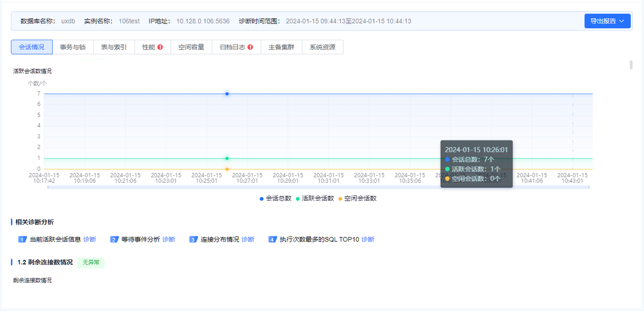Click the numbered badge 3 icon

(x=193, y=240)
